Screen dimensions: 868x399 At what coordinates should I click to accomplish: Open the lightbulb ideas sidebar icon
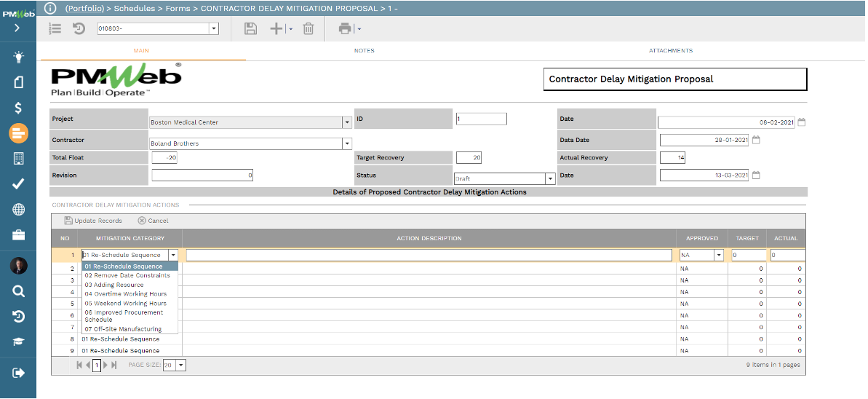pos(18,57)
